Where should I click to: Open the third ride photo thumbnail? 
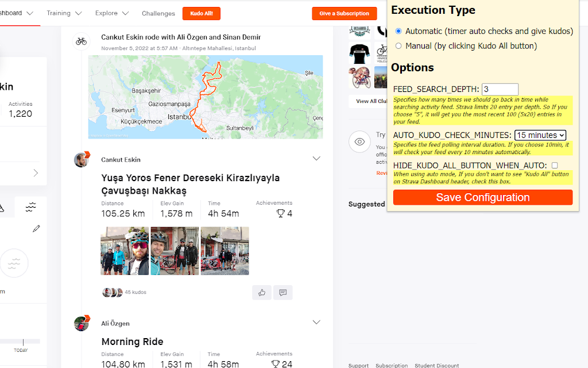pos(225,251)
